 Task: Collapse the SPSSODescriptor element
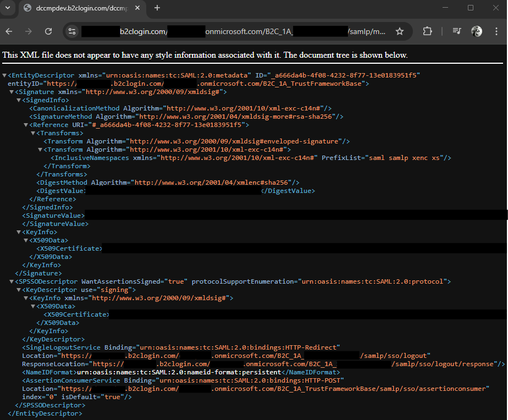pyautogui.click(x=12, y=281)
